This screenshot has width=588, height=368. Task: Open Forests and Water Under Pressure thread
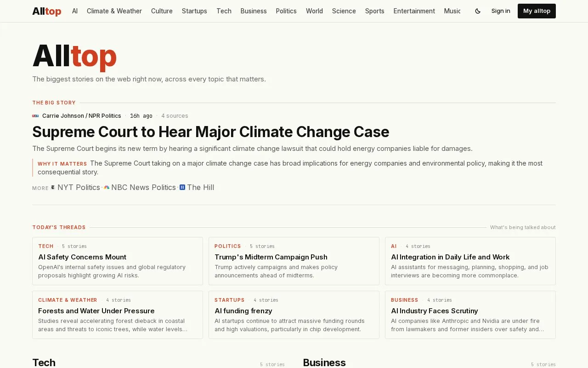tap(118, 315)
